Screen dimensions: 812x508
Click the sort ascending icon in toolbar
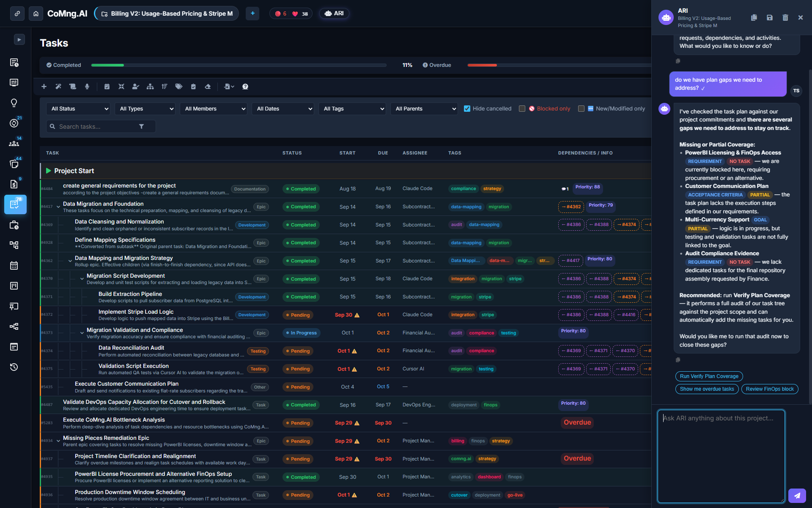coord(165,86)
